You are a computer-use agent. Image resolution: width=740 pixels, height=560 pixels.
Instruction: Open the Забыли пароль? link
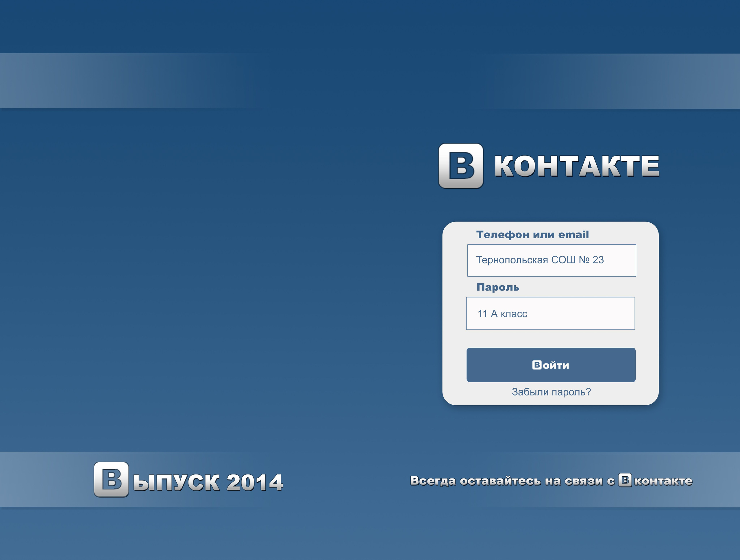(551, 392)
